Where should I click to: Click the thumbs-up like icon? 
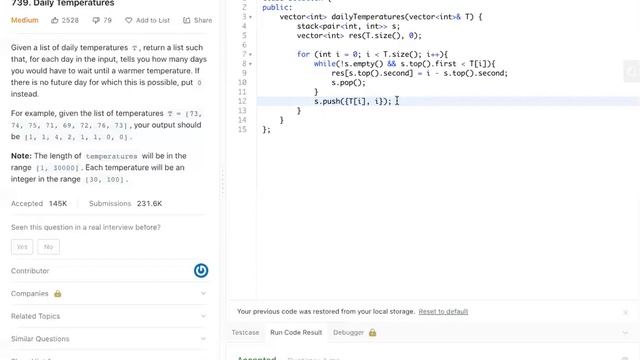click(55, 20)
